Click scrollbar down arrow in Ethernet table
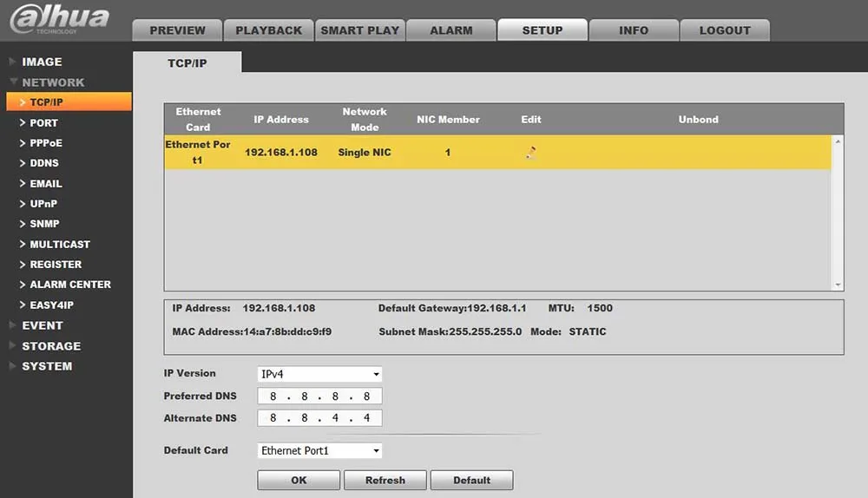Viewport: 868px width, 498px height. (x=838, y=285)
